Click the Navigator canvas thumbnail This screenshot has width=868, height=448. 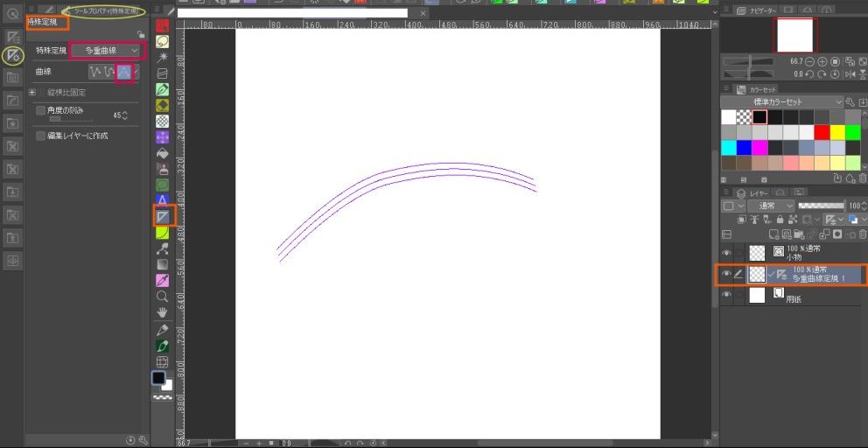[796, 36]
